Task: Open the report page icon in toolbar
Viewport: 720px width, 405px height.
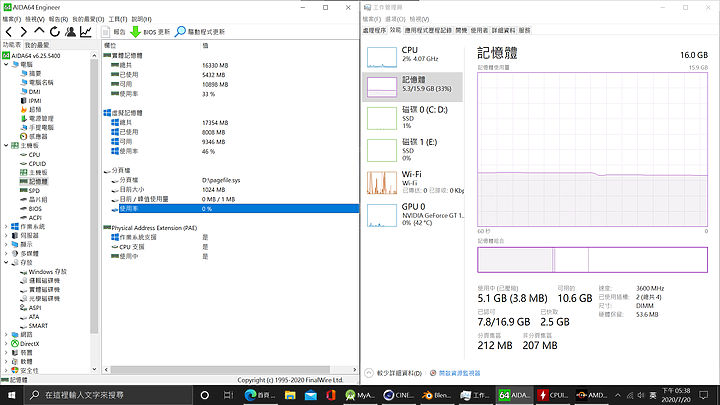Action: coord(106,32)
